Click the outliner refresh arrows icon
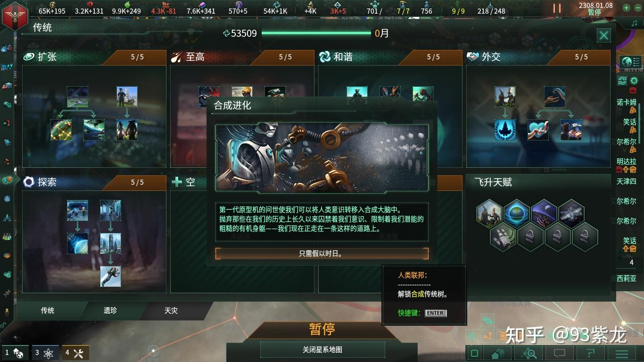The height and width of the screenshot is (362, 644). coord(622,81)
